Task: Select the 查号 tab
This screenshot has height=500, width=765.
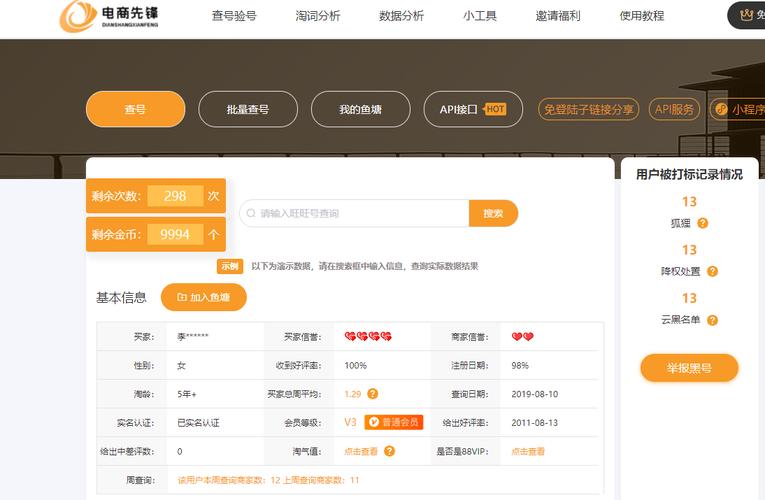Action: [136, 109]
